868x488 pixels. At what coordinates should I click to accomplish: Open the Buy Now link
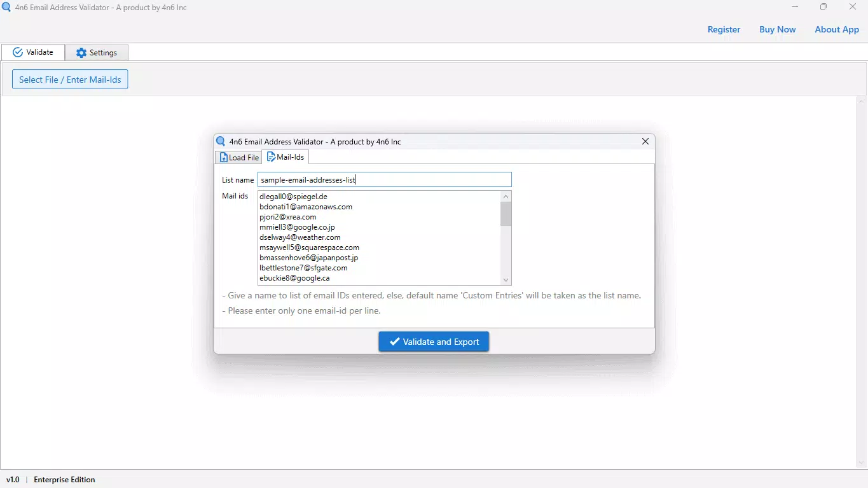tap(777, 29)
